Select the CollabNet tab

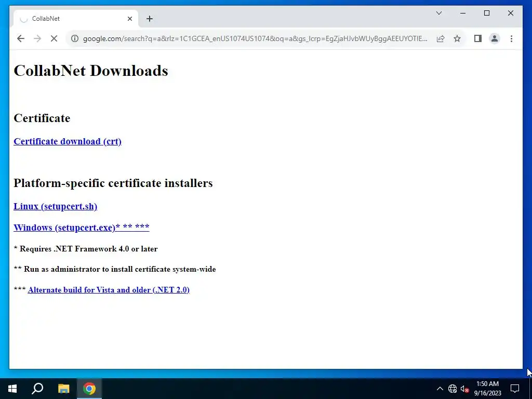click(76, 19)
